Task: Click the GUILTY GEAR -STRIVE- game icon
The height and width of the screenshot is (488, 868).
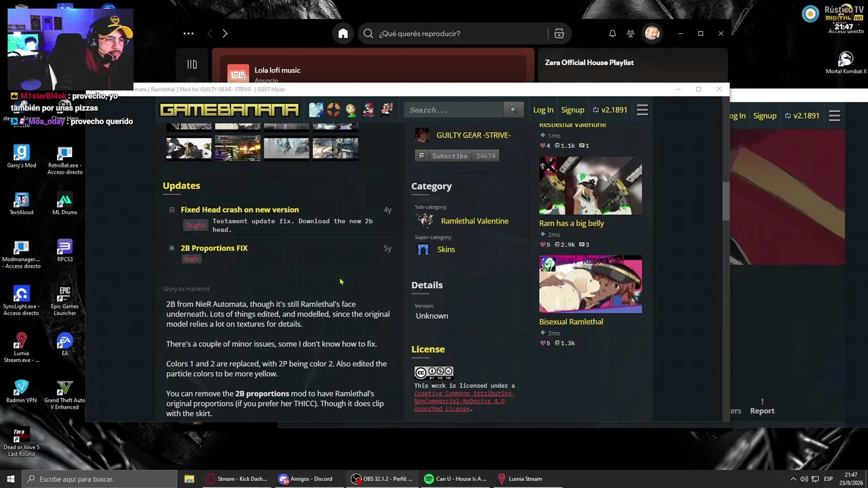Action: coord(422,136)
